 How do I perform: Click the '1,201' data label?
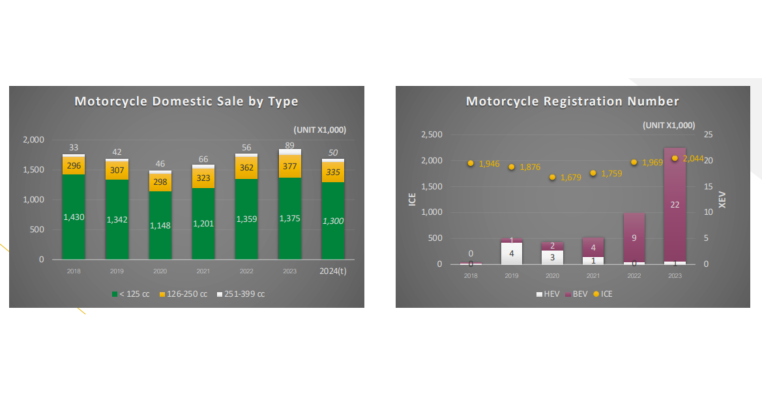(x=203, y=224)
